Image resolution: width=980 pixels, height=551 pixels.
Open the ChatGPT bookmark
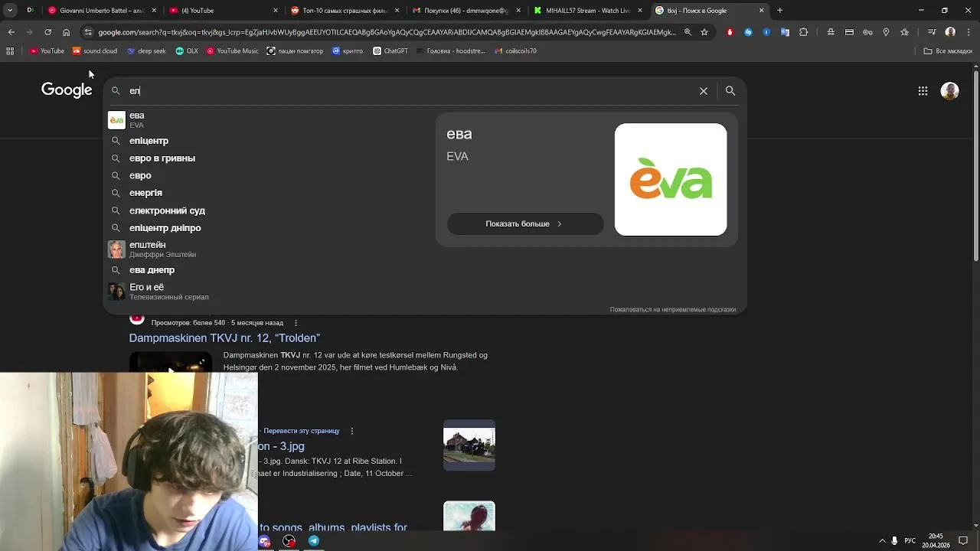(390, 51)
